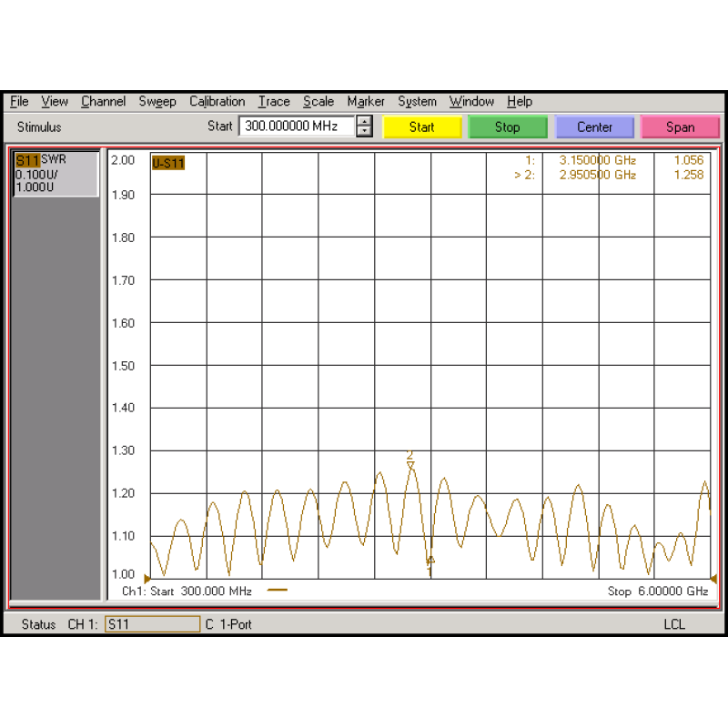Open the Trace menu
The height and width of the screenshot is (728, 728).
273,102
